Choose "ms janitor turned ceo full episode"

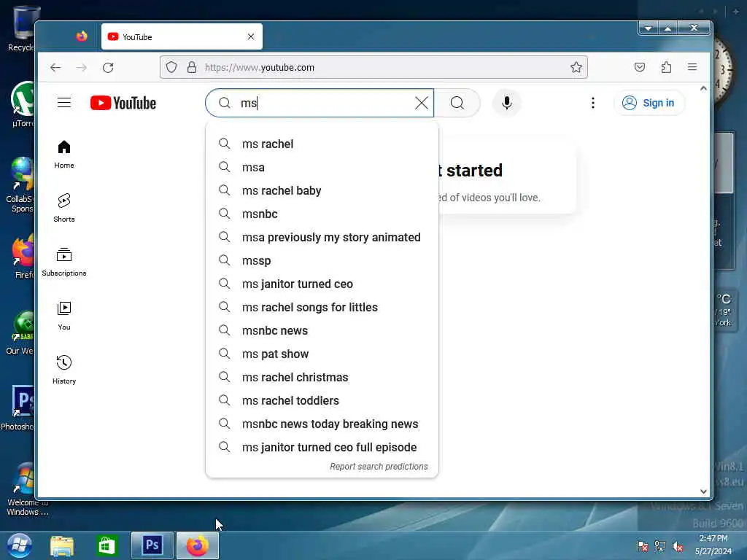pos(322,447)
